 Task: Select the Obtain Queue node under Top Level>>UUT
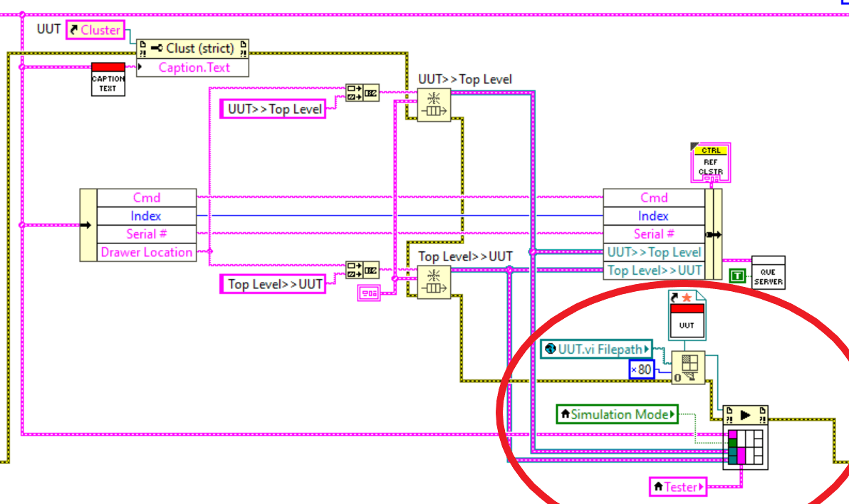coord(434,281)
